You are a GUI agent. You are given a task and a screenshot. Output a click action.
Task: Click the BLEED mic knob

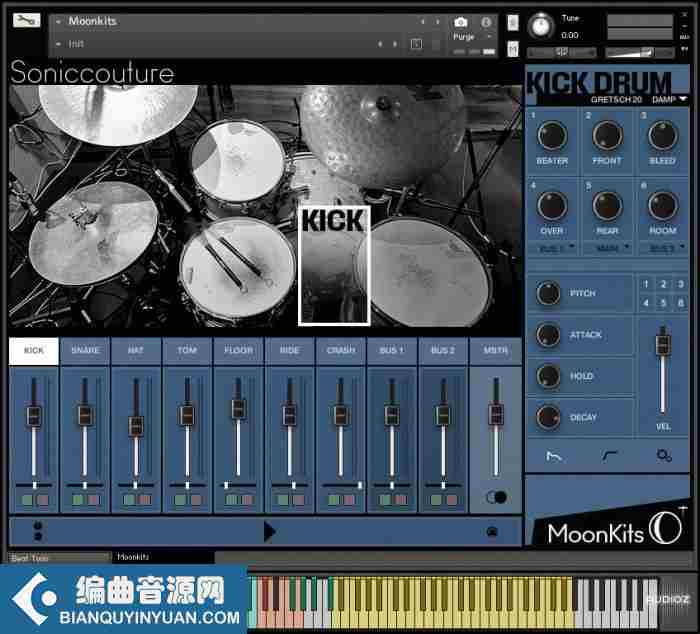click(x=663, y=135)
